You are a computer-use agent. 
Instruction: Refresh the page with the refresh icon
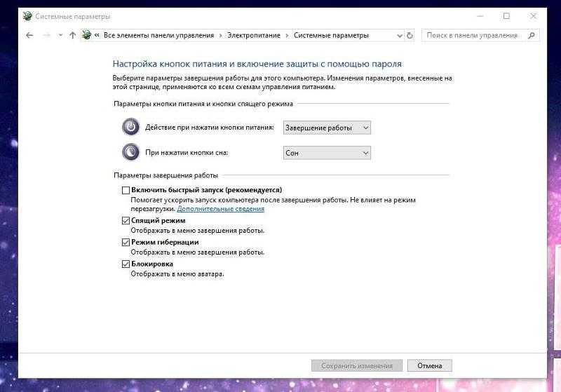(x=410, y=35)
